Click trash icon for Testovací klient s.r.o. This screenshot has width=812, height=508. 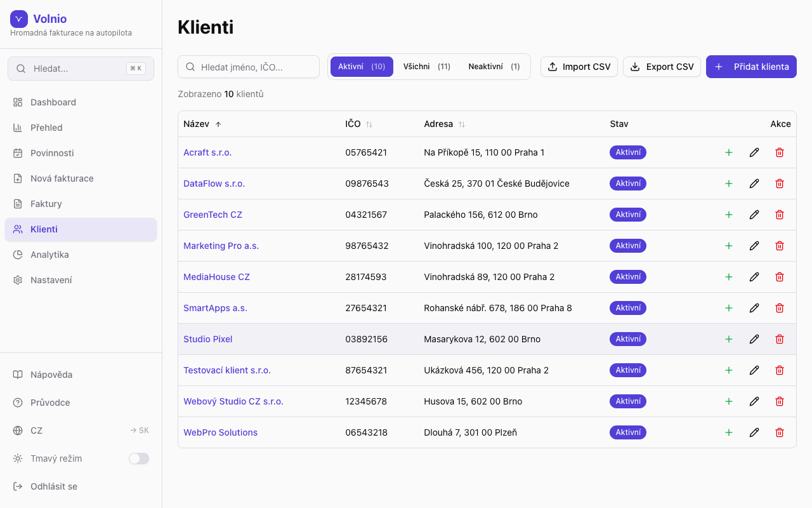coord(780,370)
